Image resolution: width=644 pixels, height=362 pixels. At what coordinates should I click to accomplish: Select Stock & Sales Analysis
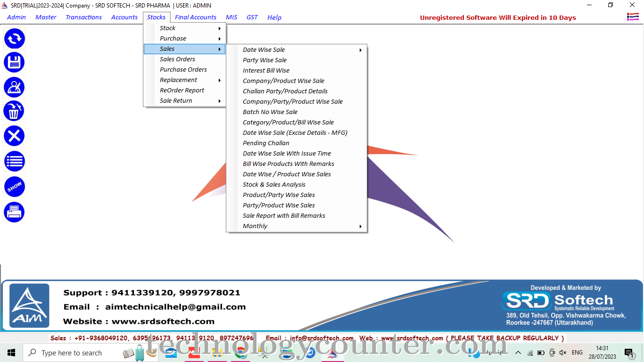(297, 185)
